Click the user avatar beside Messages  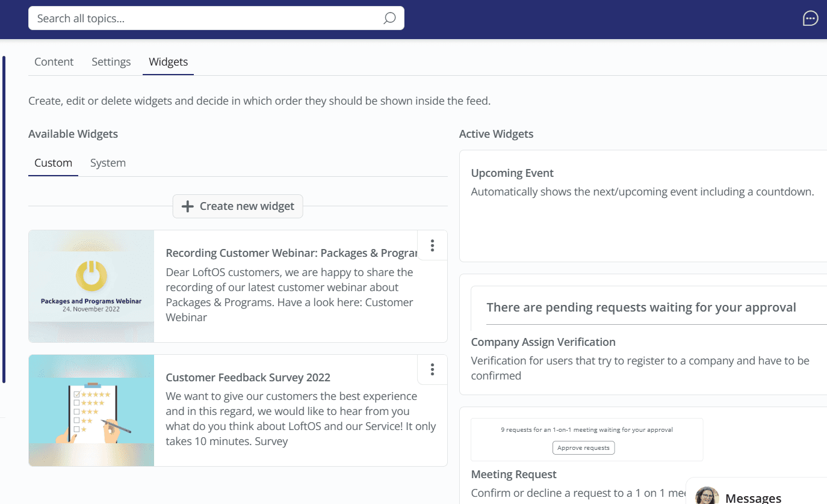pyautogui.click(x=707, y=496)
